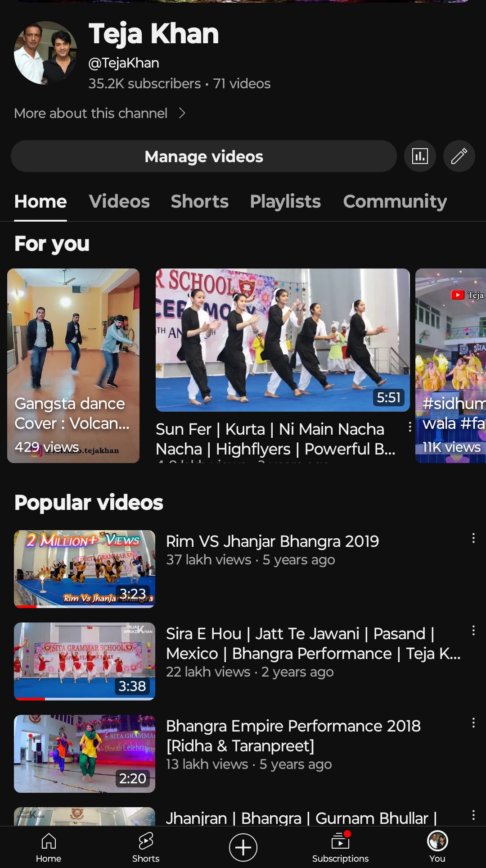486x868 pixels.
Task: Open options for Bhangra Empire Performance 2018
Action: point(473,723)
